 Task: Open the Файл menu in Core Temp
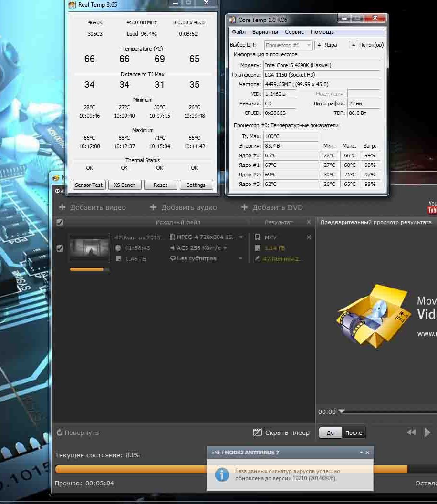coord(239,32)
